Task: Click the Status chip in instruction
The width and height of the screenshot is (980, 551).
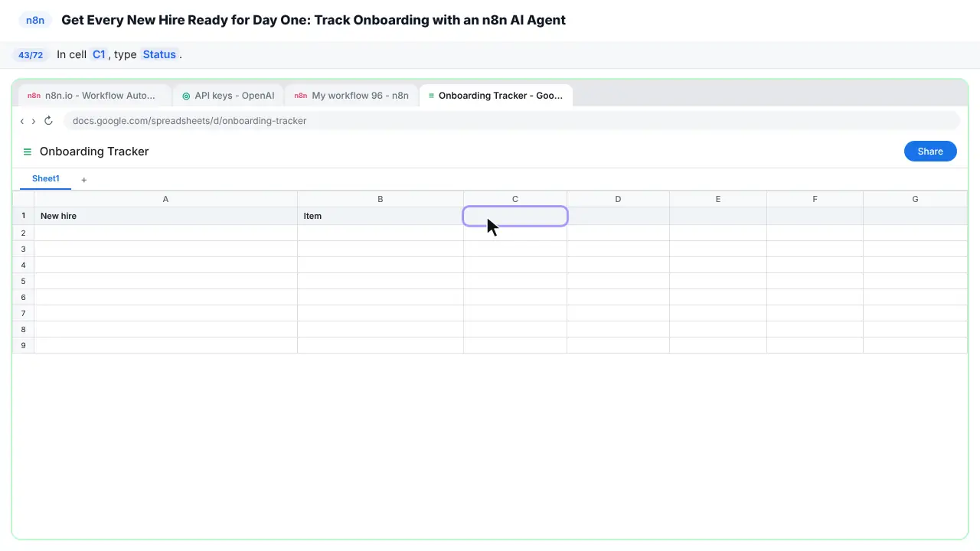Action: 159,54
